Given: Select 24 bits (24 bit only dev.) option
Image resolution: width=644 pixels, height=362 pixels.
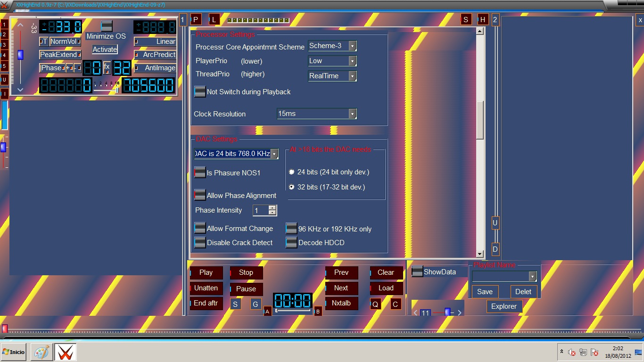Looking at the screenshot, I should tap(292, 172).
